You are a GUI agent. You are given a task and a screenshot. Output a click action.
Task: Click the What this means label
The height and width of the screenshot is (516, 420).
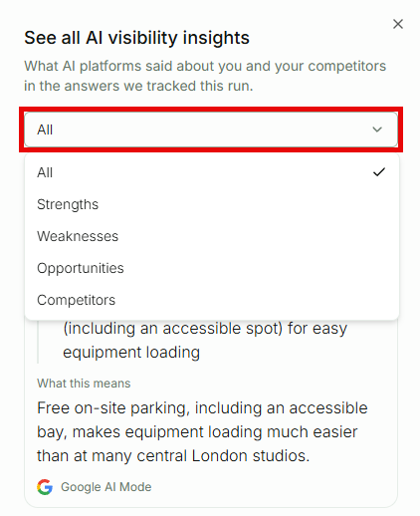[x=84, y=384]
